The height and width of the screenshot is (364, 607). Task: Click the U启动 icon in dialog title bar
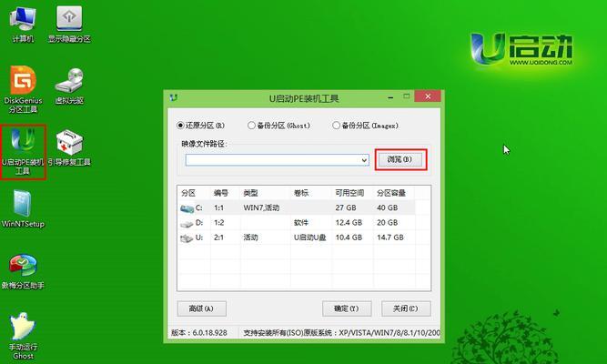pyautogui.click(x=174, y=97)
